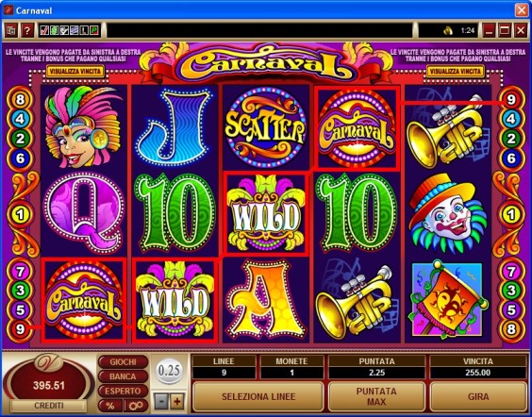Increase coin size with plus button

point(176,402)
